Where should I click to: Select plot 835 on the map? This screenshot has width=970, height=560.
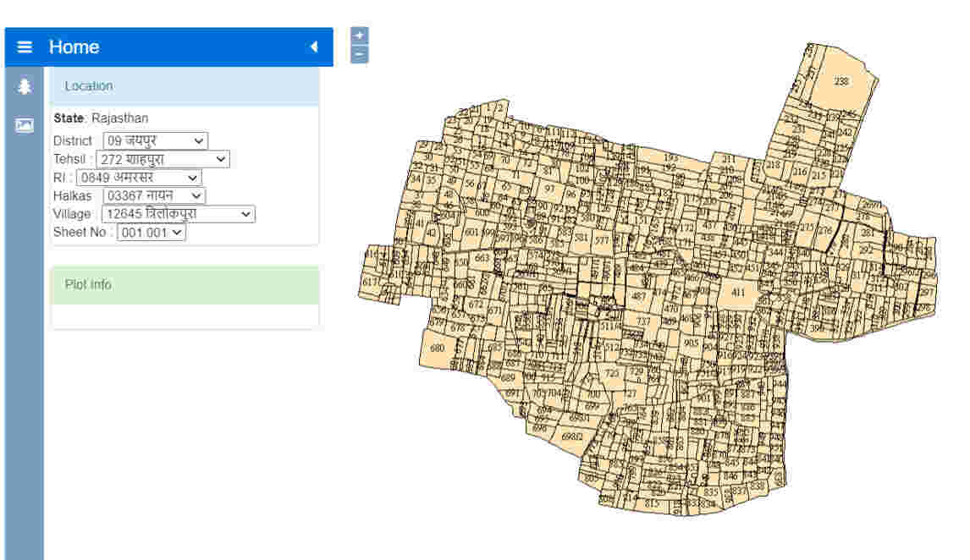coord(711,492)
